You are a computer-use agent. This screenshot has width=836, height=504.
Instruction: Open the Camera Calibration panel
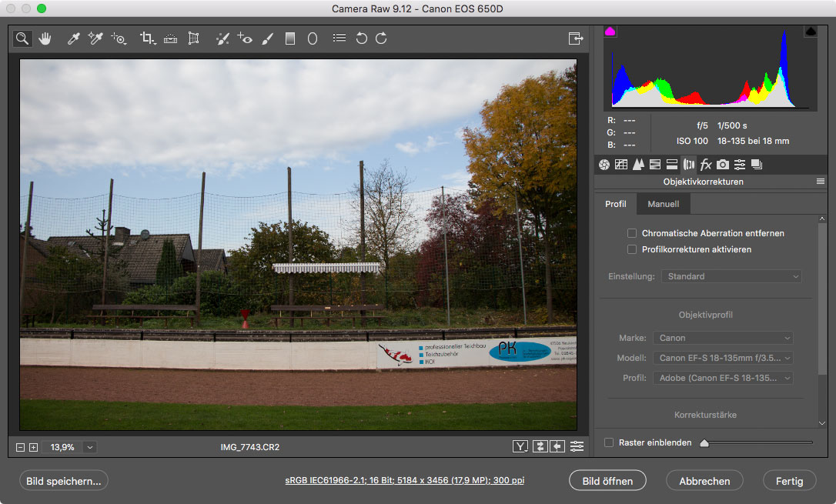(x=722, y=165)
